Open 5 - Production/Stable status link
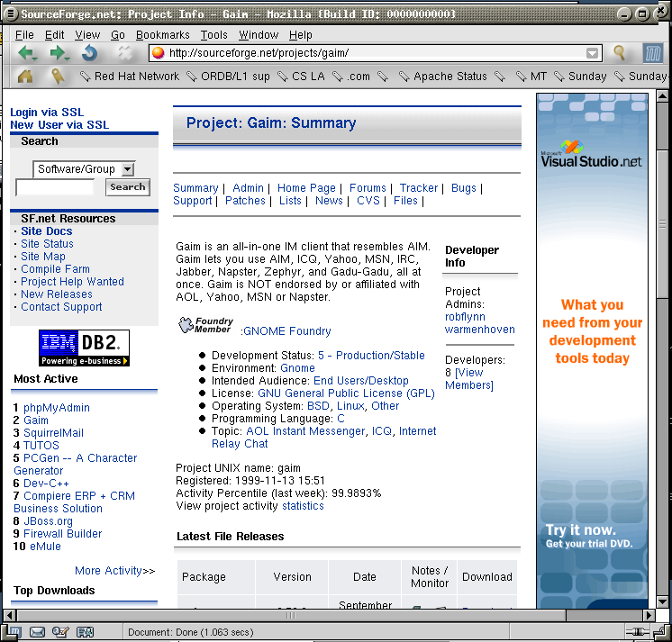The width and height of the screenshot is (672, 642). click(371, 356)
